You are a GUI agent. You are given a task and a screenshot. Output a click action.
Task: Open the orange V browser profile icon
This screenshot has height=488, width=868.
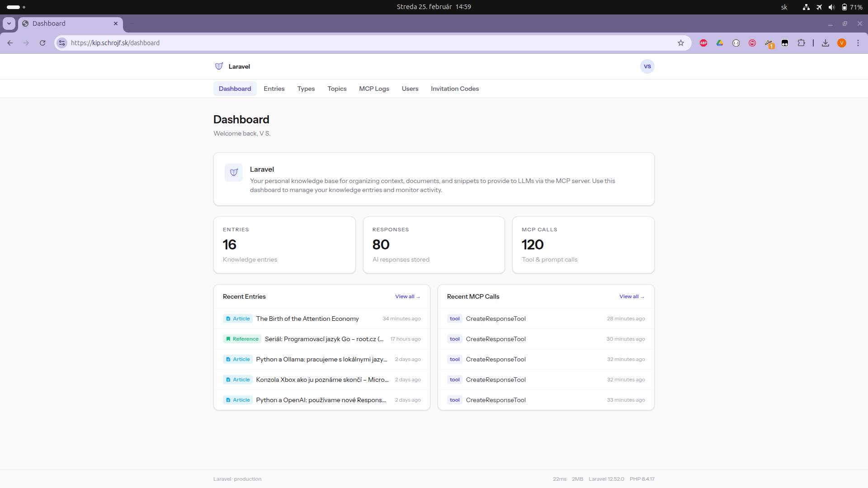coord(842,43)
